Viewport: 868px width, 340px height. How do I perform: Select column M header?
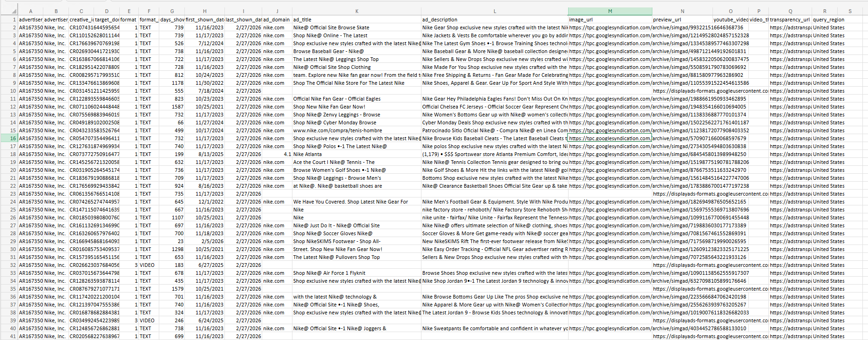coord(610,11)
